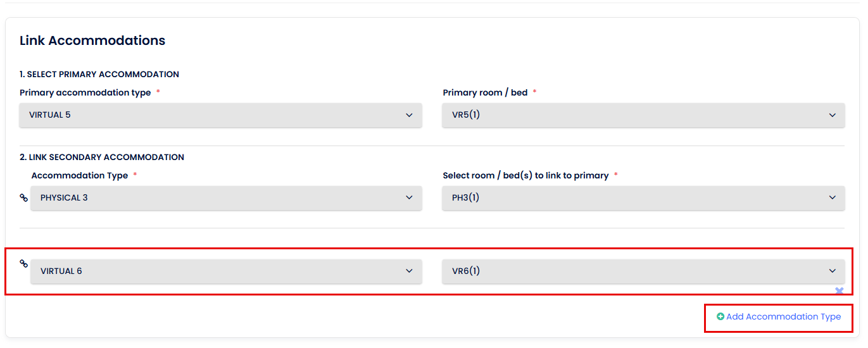Click the "Link Accommodations" section heading

(x=92, y=40)
